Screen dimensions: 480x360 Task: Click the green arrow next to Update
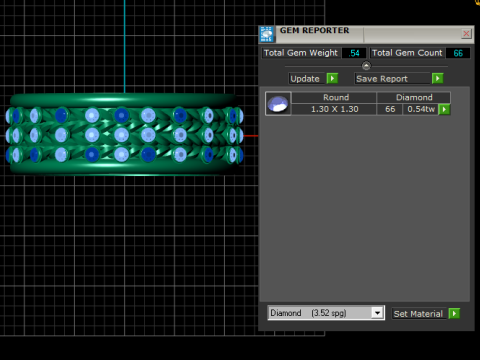(x=332, y=79)
